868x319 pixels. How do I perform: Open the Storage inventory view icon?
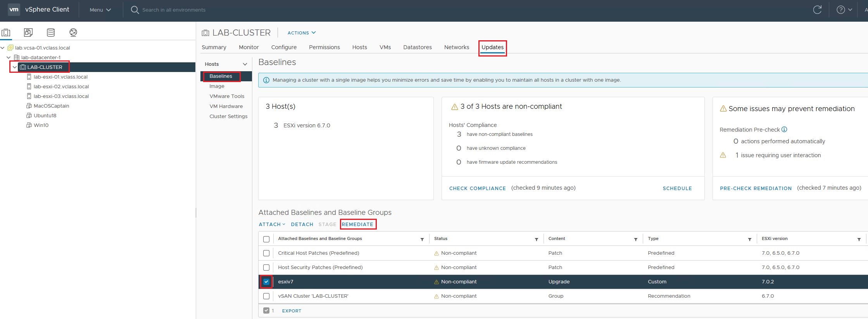pos(51,33)
